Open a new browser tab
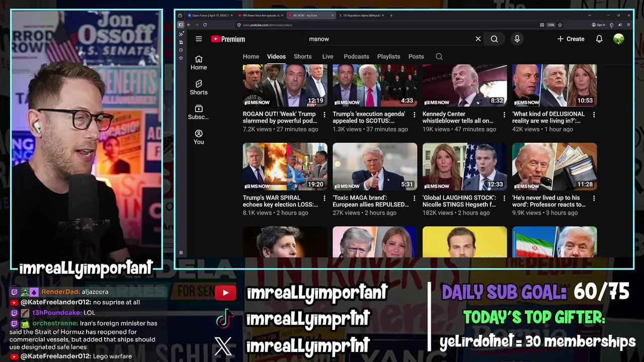 [x=391, y=15]
